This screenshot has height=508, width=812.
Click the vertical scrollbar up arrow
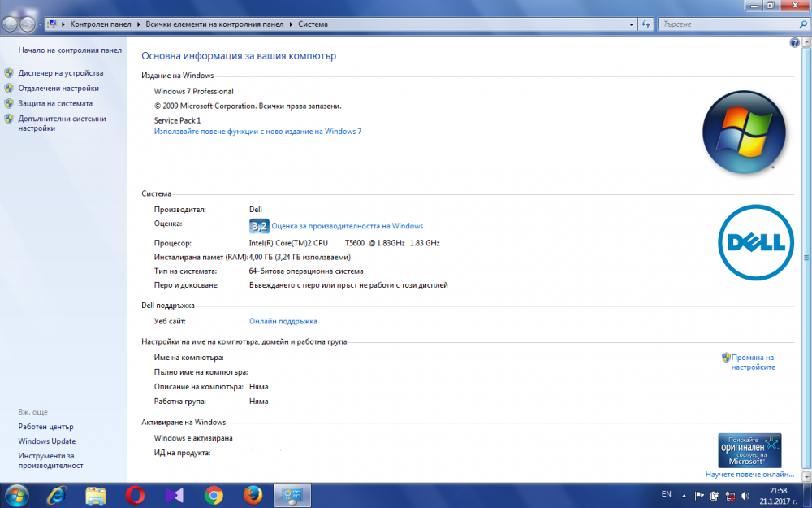coord(806,43)
